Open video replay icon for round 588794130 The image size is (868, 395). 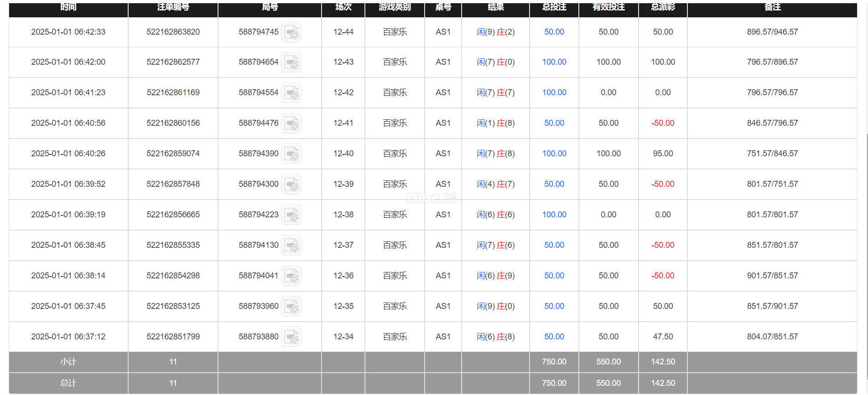coord(291,246)
